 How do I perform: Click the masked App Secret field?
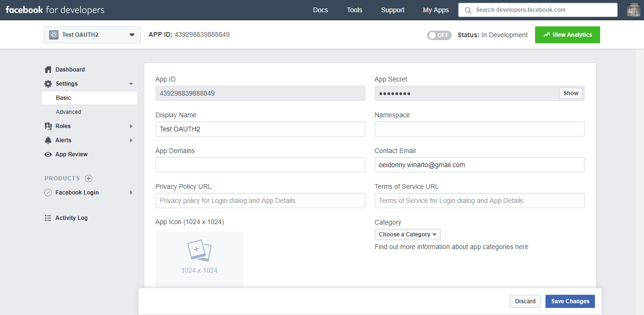coord(479,93)
